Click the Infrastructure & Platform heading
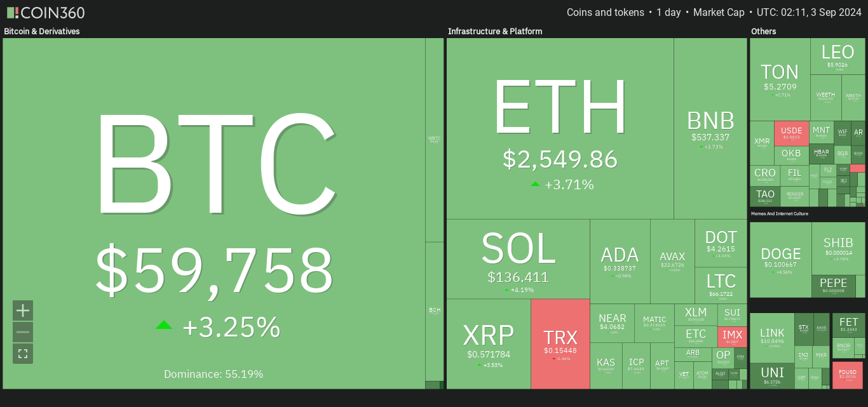The width and height of the screenshot is (868, 407). 495,31
